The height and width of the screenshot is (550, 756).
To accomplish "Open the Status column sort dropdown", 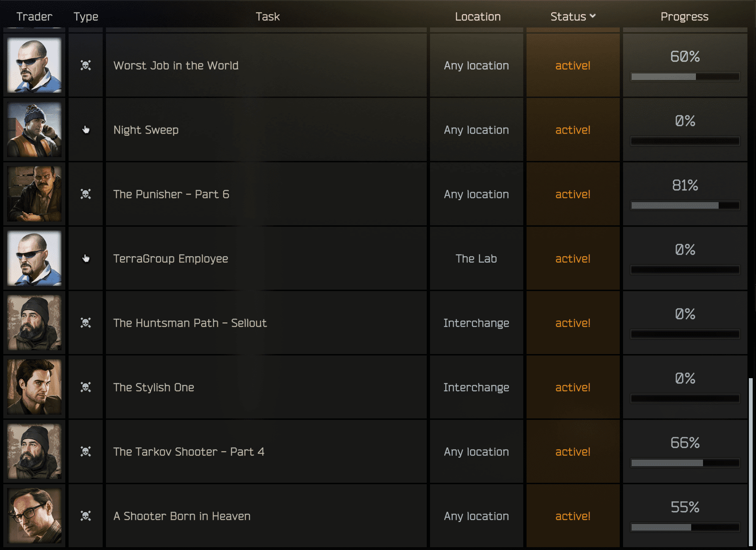I will (573, 17).
